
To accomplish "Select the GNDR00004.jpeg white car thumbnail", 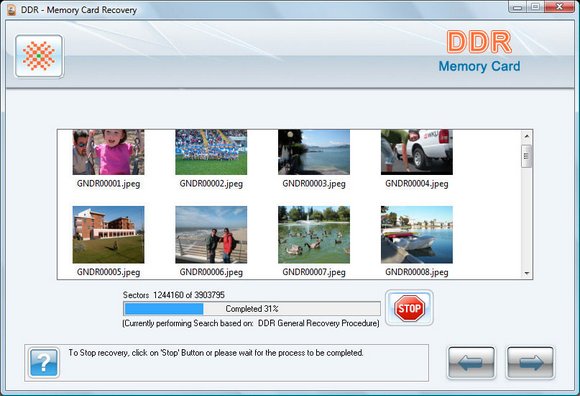I will pyautogui.click(x=417, y=152).
